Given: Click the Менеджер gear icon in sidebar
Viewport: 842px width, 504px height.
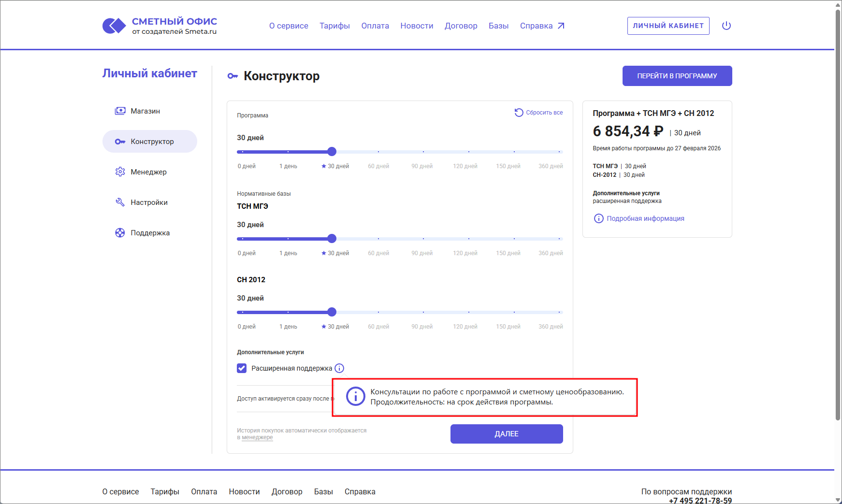Looking at the screenshot, I should (120, 172).
